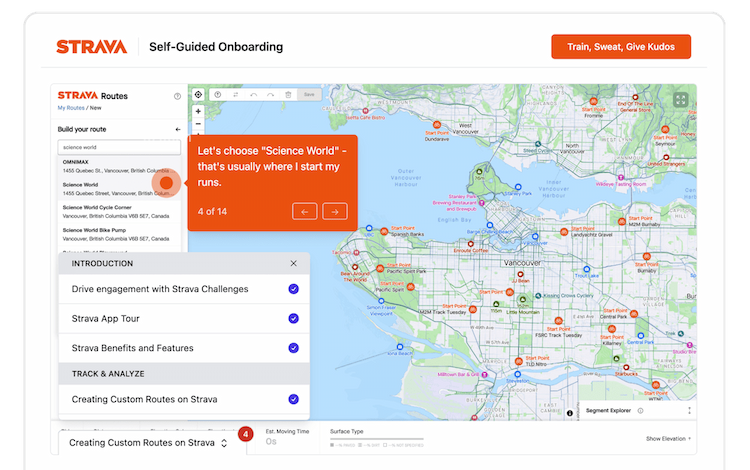Click the redo arrow in route toolbar

pos(270,94)
